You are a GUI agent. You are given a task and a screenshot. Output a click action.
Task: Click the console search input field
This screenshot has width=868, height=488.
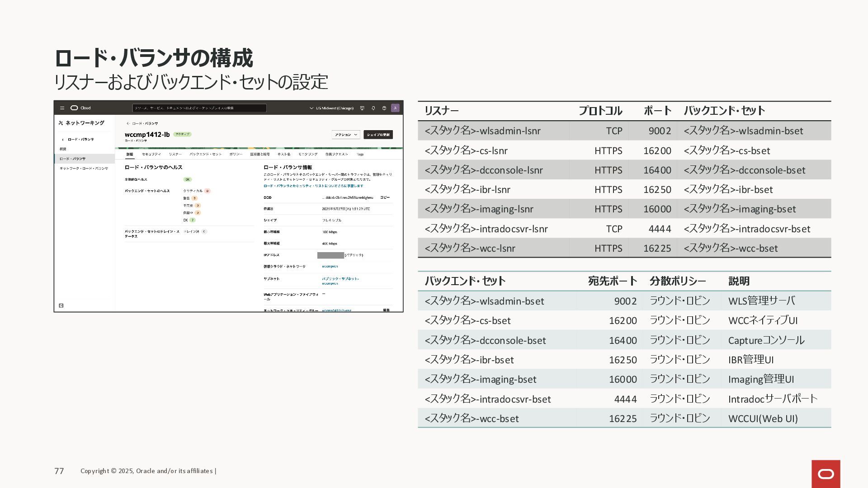(199, 108)
